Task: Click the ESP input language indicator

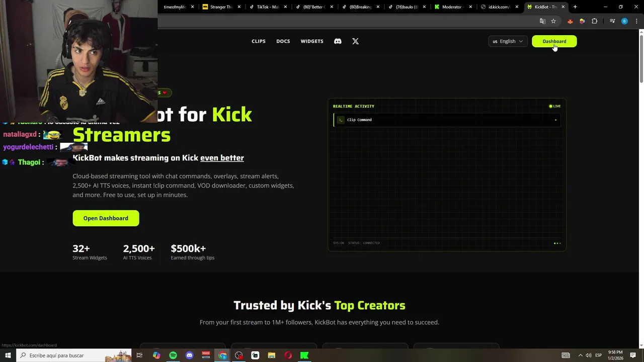Action: [599, 355]
